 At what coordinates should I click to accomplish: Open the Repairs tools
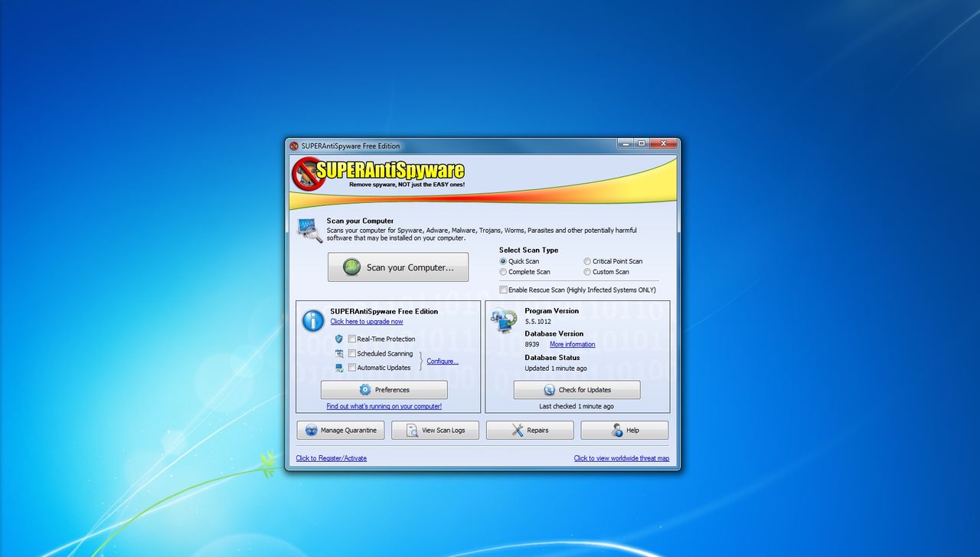pos(530,430)
